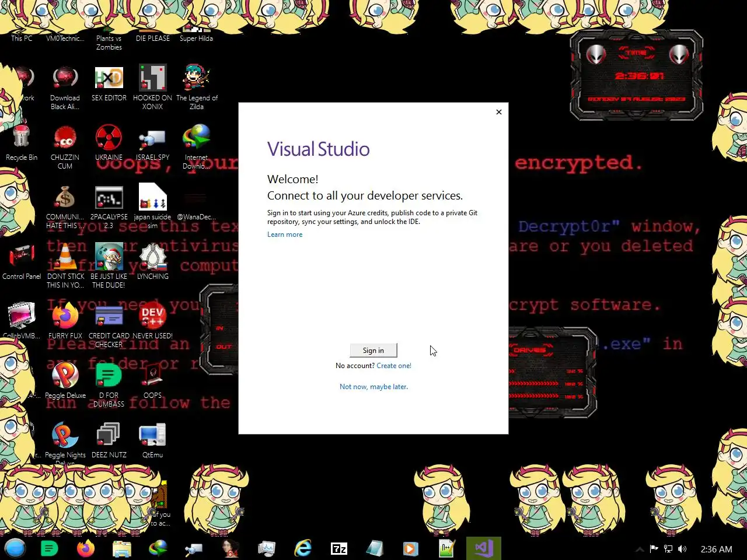Open the performance monitor taskbar icon
This screenshot has height=560, width=747.
pyautogui.click(x=267, y=548)
